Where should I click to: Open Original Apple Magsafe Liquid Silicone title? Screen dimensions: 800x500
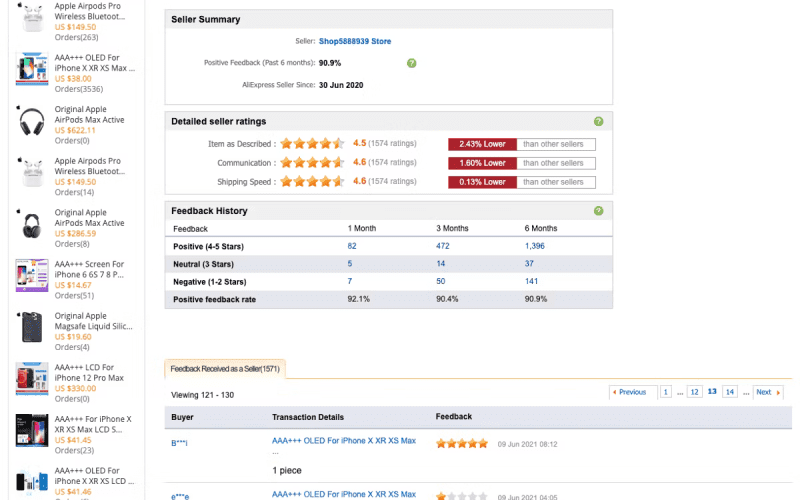(94, 321)
